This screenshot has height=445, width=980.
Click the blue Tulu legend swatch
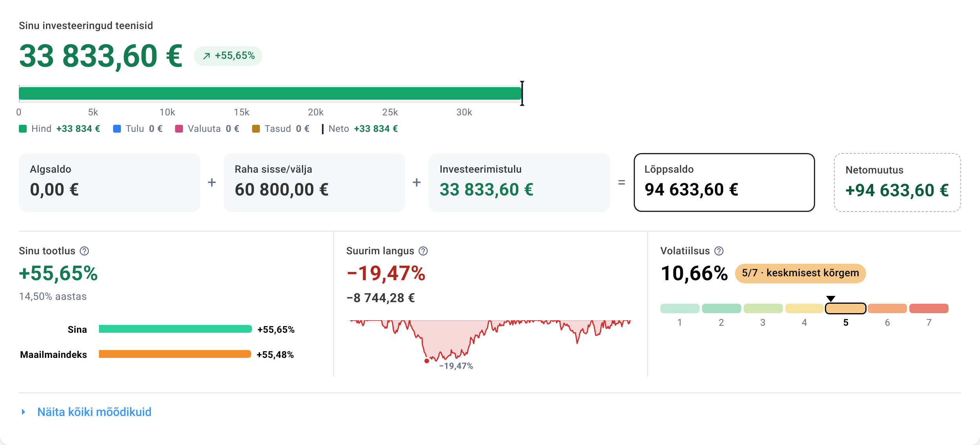[117, 129]
